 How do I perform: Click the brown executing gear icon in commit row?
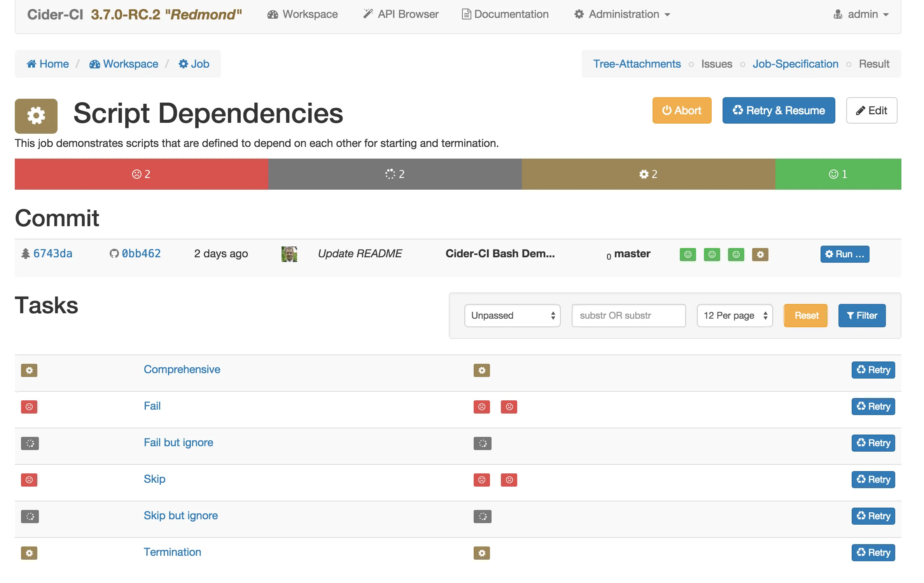pos(760,255)
